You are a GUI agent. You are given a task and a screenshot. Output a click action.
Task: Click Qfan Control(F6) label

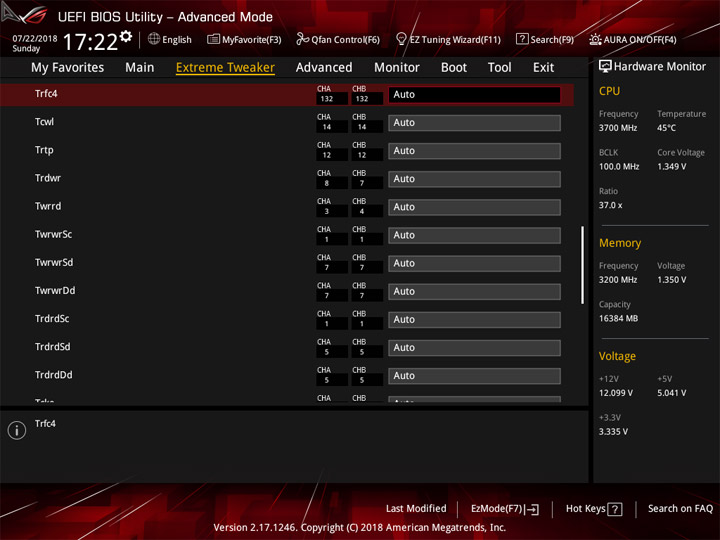click(x=345, y=40)
